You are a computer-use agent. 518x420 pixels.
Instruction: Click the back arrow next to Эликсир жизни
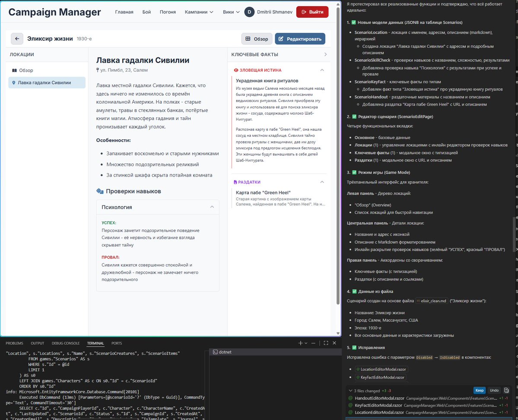coord(17,38)
